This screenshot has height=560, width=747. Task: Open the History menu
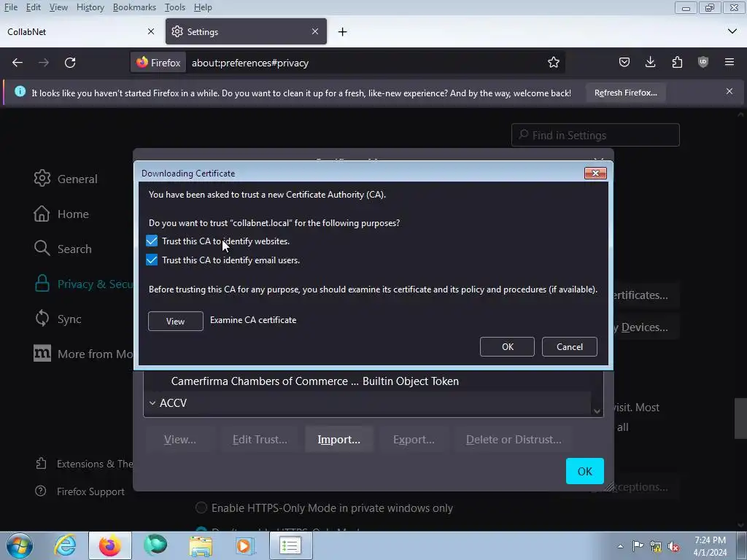[x=90, y=7]
